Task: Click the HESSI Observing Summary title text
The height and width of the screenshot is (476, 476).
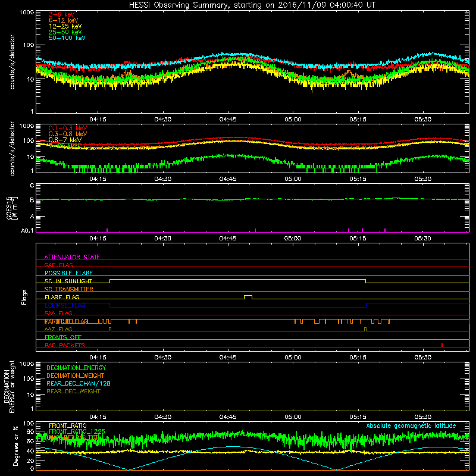Action: click(x=252, y=5)
